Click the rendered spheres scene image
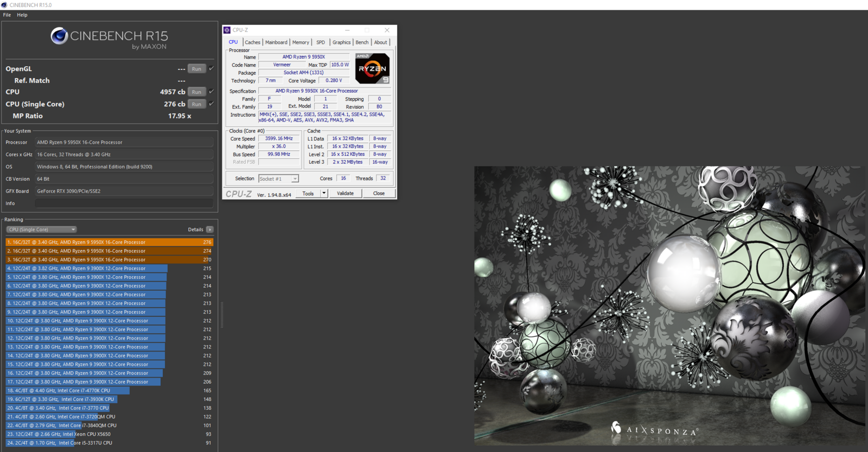Viewport: 868px width, 452px height. point(669,305)
